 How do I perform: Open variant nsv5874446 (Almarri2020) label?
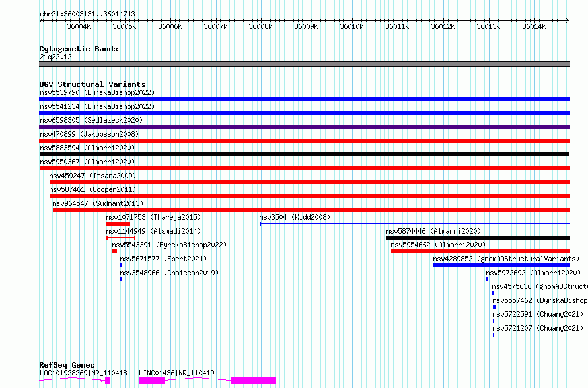point(433,231)
